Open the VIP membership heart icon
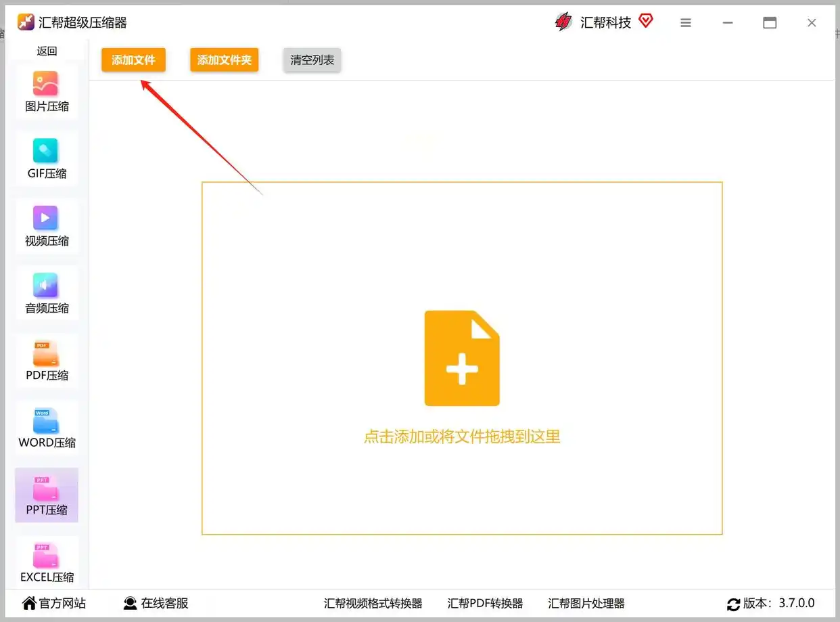840x622 pixels. tap(646, 21)
